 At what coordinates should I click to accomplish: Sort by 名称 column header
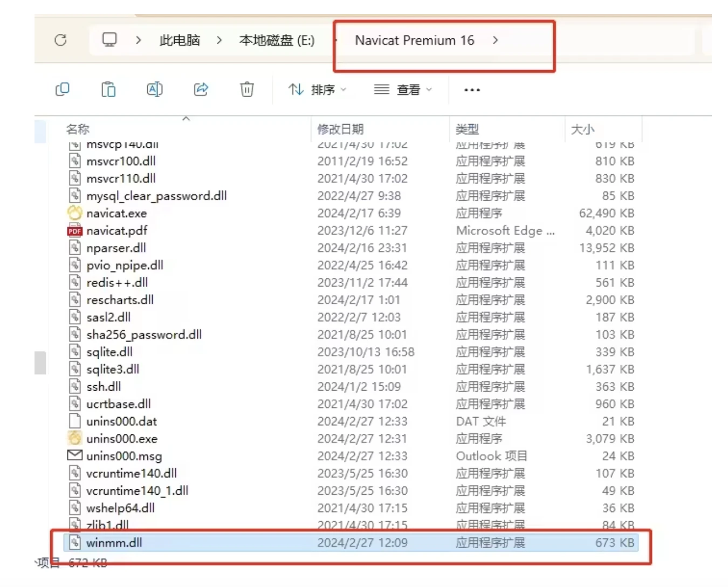78,129
